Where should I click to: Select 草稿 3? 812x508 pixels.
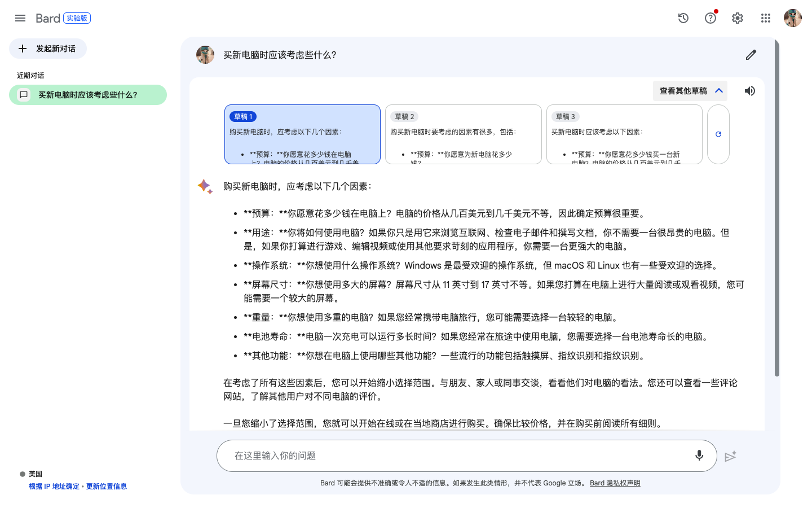click(x=624, y=134)
